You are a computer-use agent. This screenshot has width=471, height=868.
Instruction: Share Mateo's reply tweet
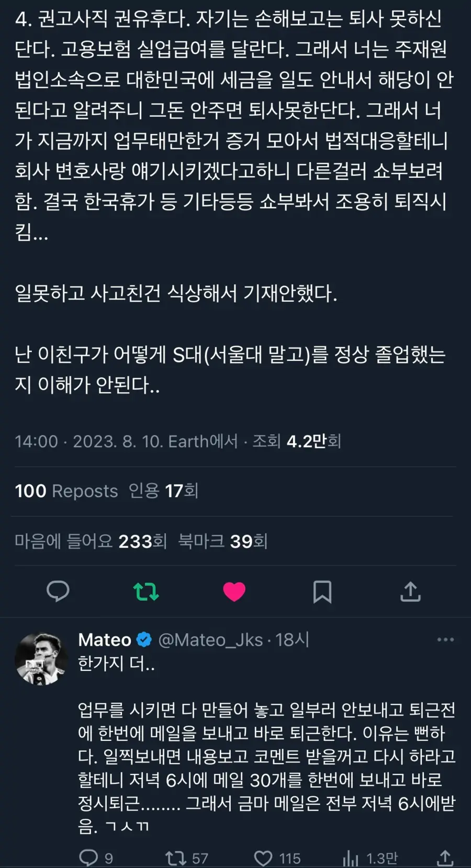(x=444, y=858)
